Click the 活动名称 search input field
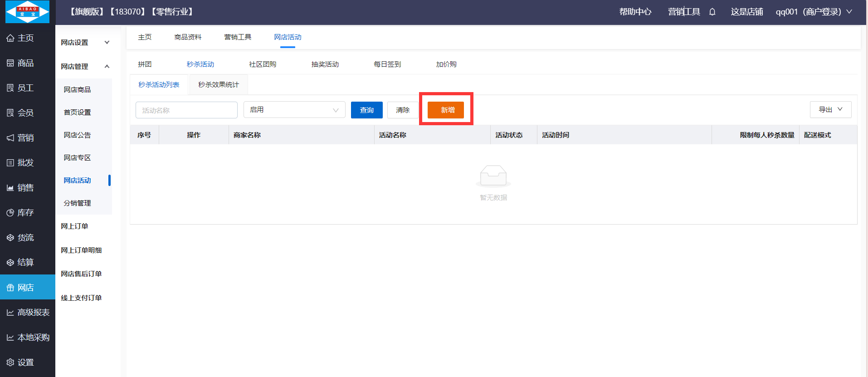The width and height of the screenshot is (868, 377). point(186,110)
